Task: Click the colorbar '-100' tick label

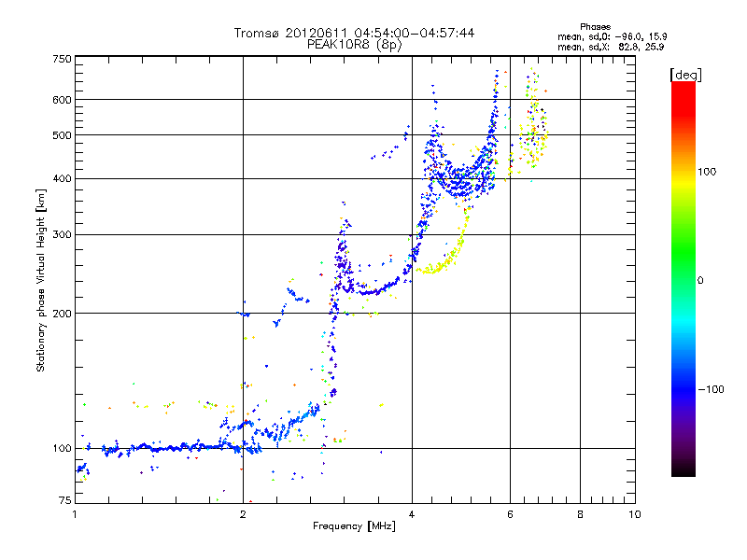Action: pos(711,389)
